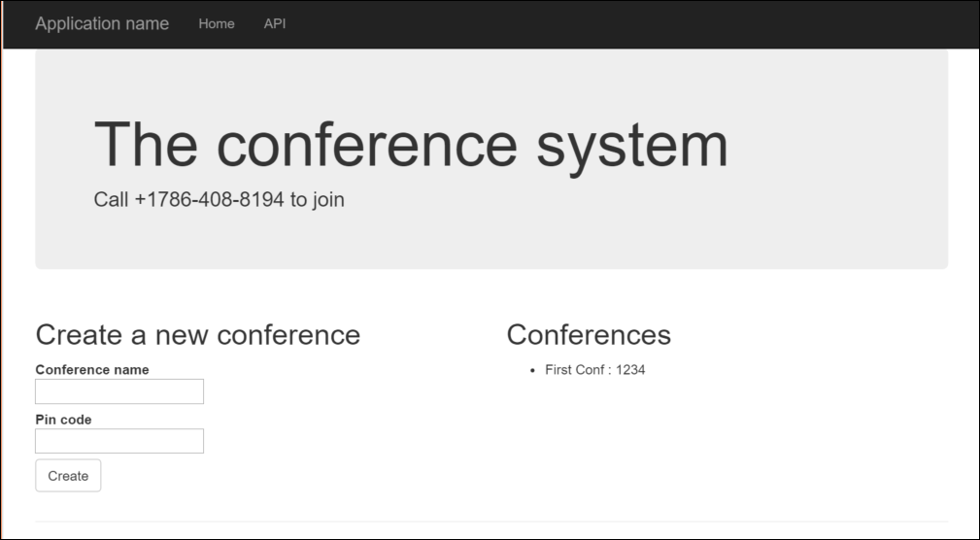Viewport: 980px width, 540px height.
Task: Click the 'Pin code' field label
Action: click(63, 420)
